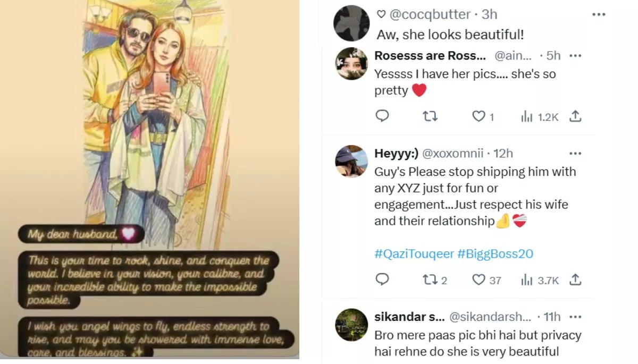Like the tweet with 37 likes

click(486, 280)
